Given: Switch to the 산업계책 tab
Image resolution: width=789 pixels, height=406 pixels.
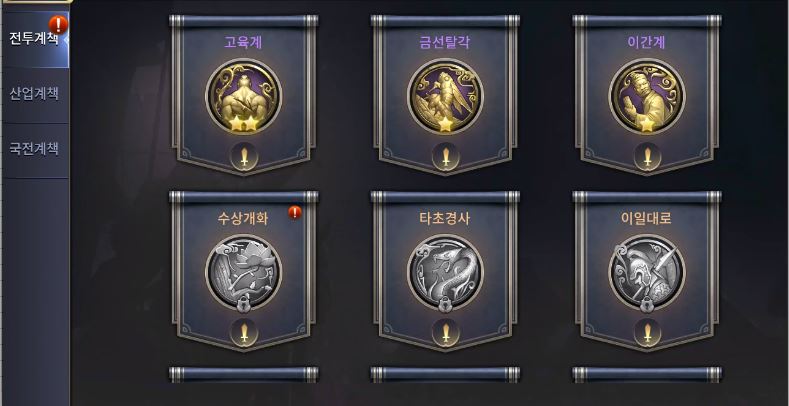Looking at the screenshot, I should (35, 94).
